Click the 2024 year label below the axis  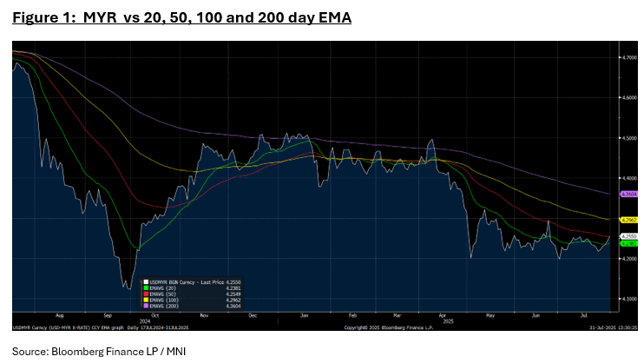coord(145,321)
